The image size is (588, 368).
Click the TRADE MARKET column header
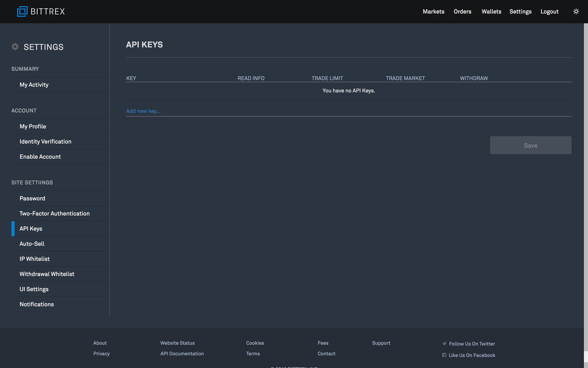click(405, 78)
